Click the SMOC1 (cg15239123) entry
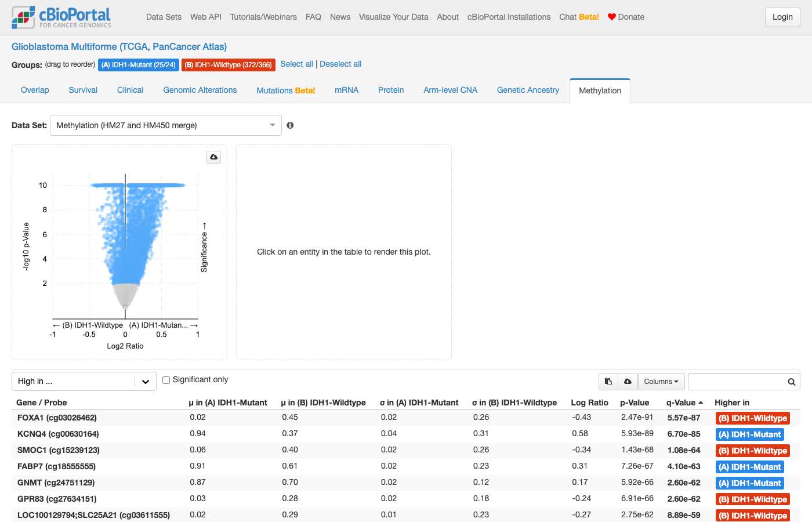 59,450
